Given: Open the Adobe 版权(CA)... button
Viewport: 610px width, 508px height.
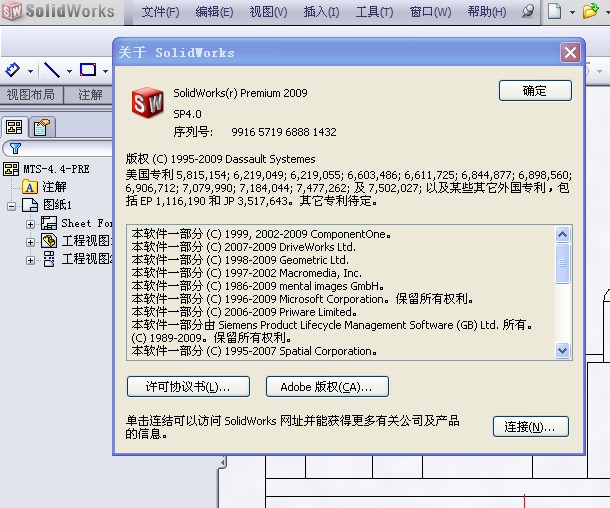Looking at the screenshot, I should tap(327, 387).
